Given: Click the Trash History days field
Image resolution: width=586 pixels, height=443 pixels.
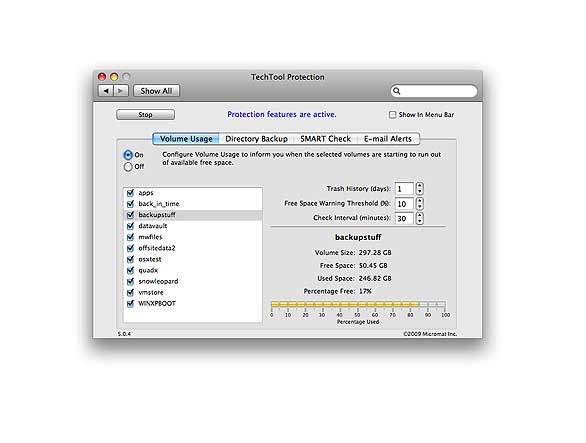Looking at the screenshot, I should click(x=404, y=189).
